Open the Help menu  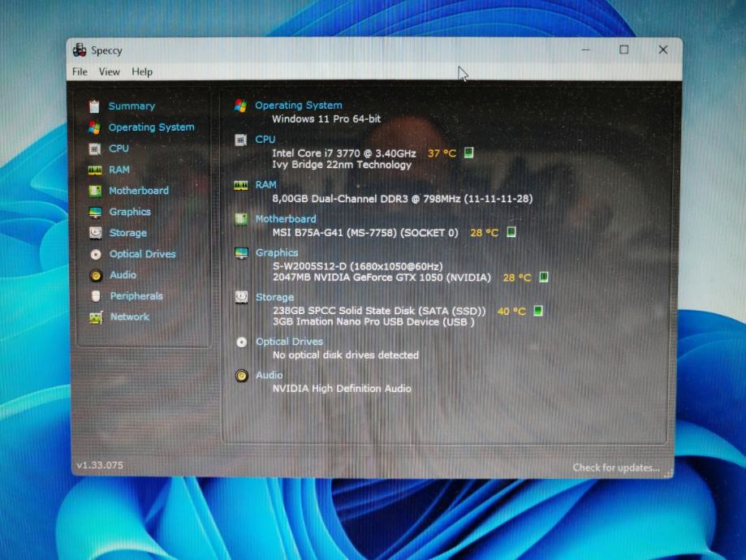[x=142, y=72]
